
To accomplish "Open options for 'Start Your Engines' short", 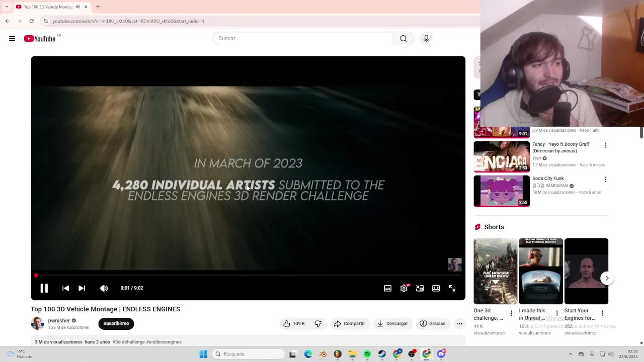I will 602,313.
